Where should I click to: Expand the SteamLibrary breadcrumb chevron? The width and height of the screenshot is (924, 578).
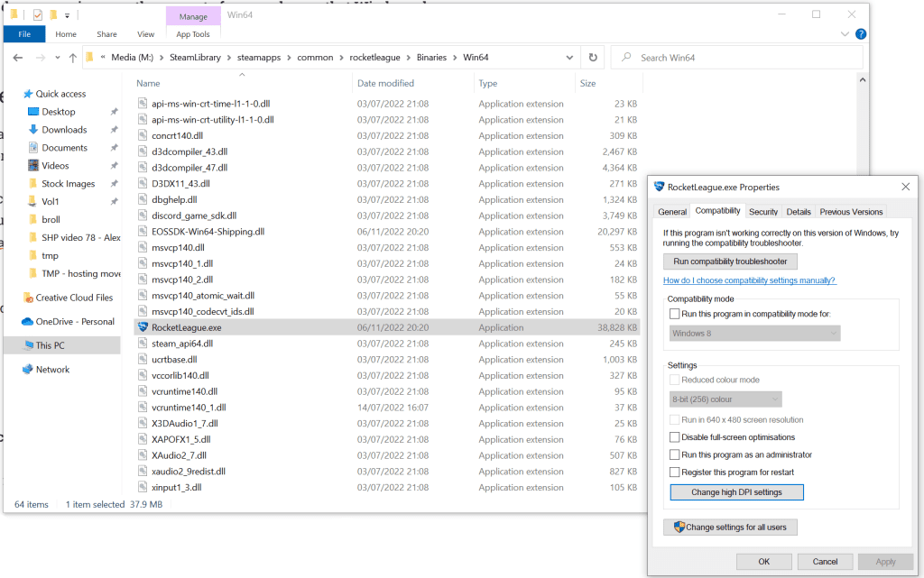tap(228, 57)
